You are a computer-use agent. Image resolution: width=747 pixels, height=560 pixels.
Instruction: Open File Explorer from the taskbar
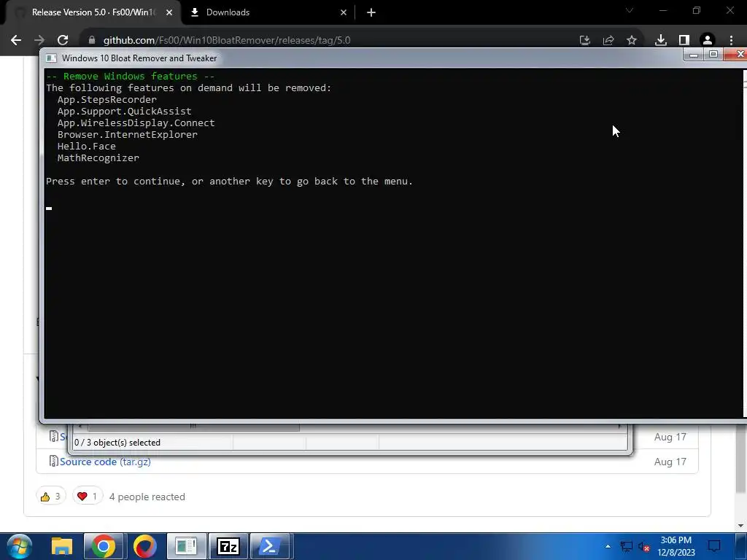pos(62,546)
